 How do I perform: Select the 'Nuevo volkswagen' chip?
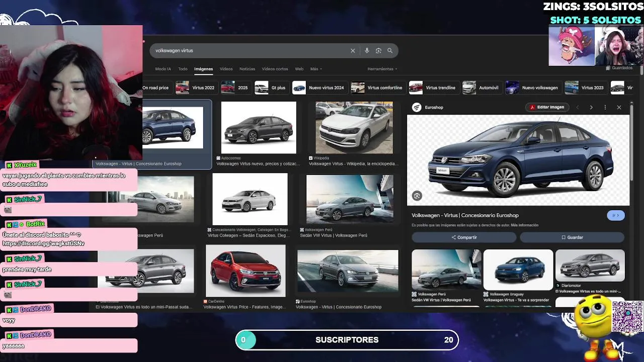click(532, 87)
